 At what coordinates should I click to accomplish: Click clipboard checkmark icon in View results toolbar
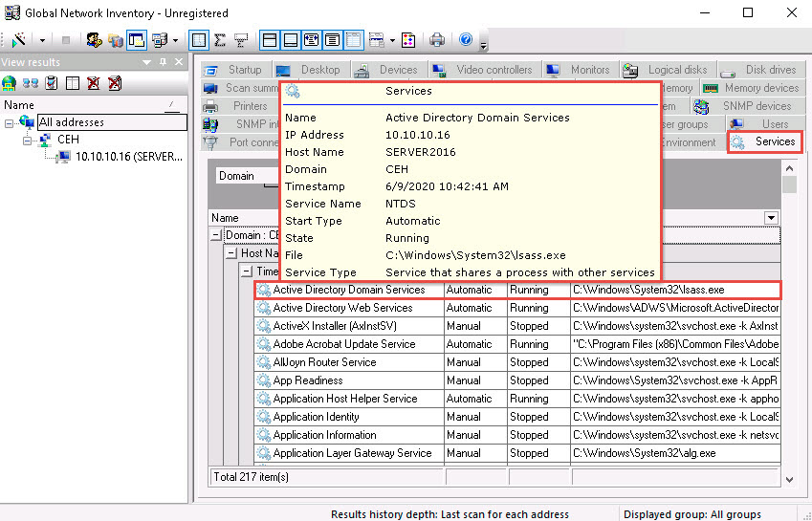pos(52,83)
